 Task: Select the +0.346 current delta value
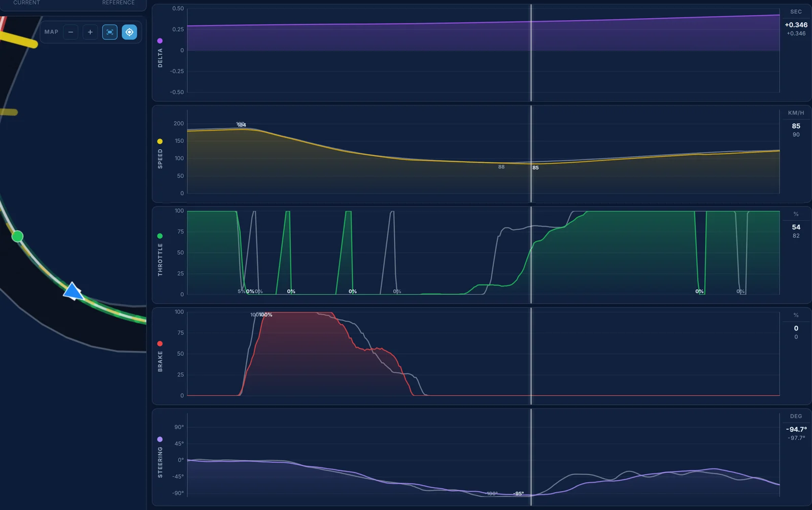(796, 25)
